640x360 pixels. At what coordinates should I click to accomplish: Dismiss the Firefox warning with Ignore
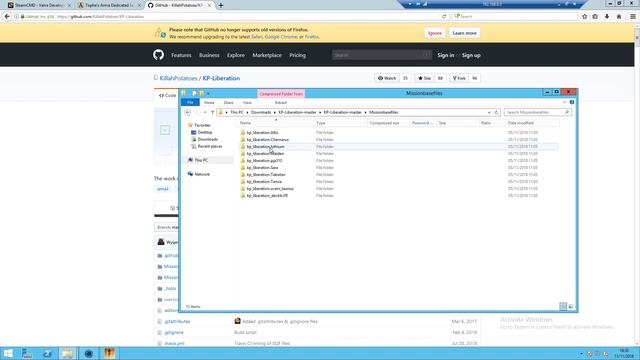435,33
